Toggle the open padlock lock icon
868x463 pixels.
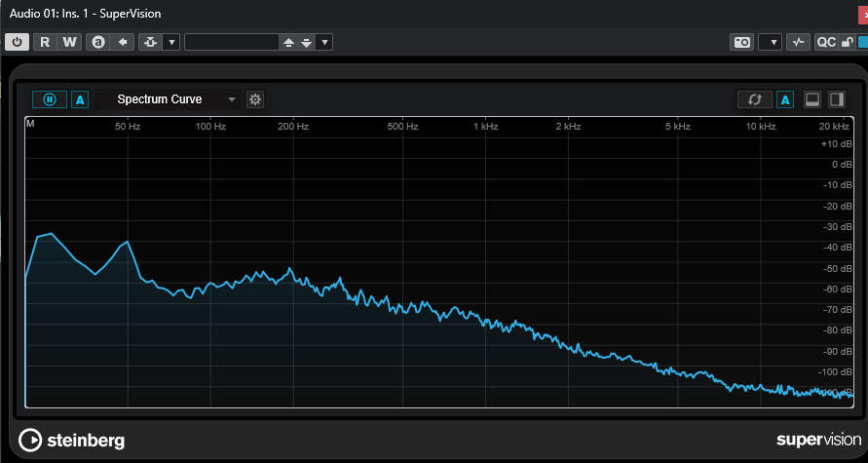coord(847,42)
